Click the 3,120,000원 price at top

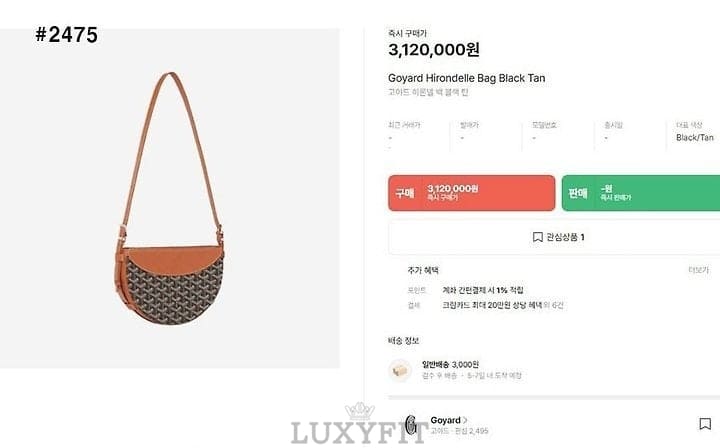coord(434,50)
